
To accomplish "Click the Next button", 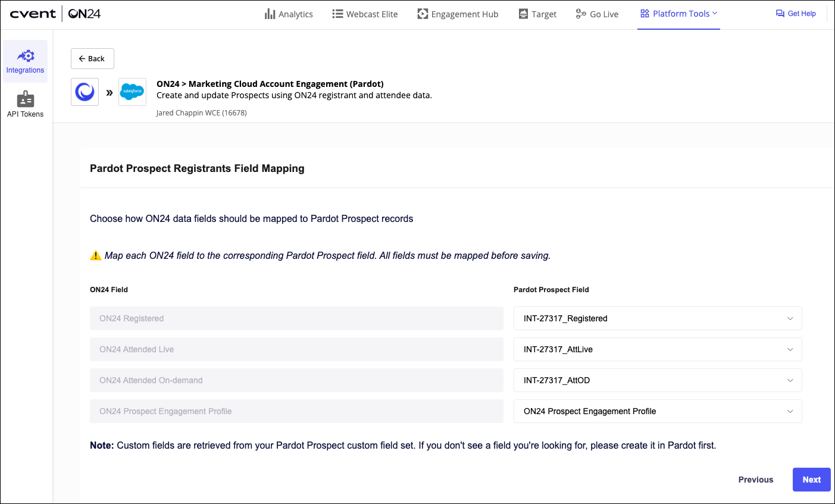I will tap(812, 480).
